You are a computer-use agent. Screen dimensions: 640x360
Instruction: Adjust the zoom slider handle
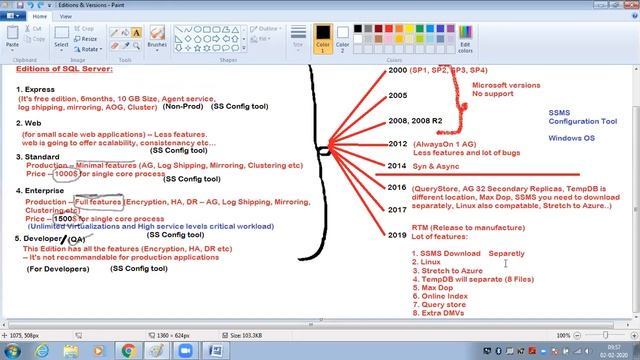pyautogui.click(x=606, y=335)
